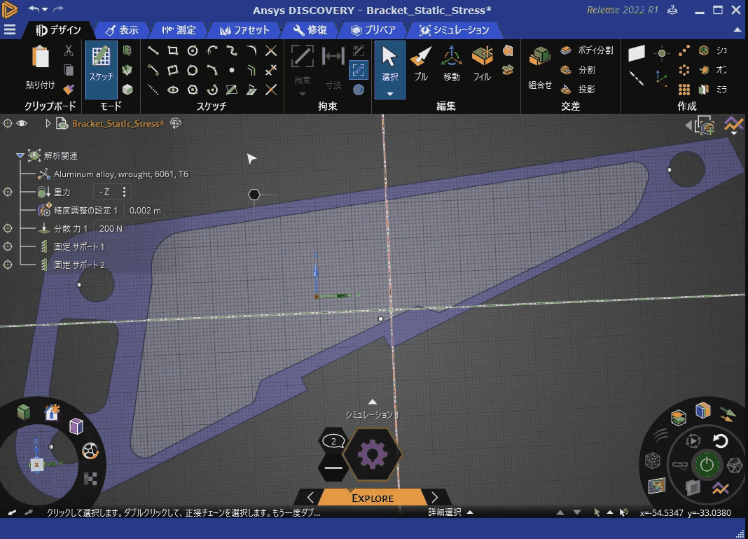Open the Design (デザイン) ribbon tab
Viewport: 748px width, 539px height.
[59, 30]
